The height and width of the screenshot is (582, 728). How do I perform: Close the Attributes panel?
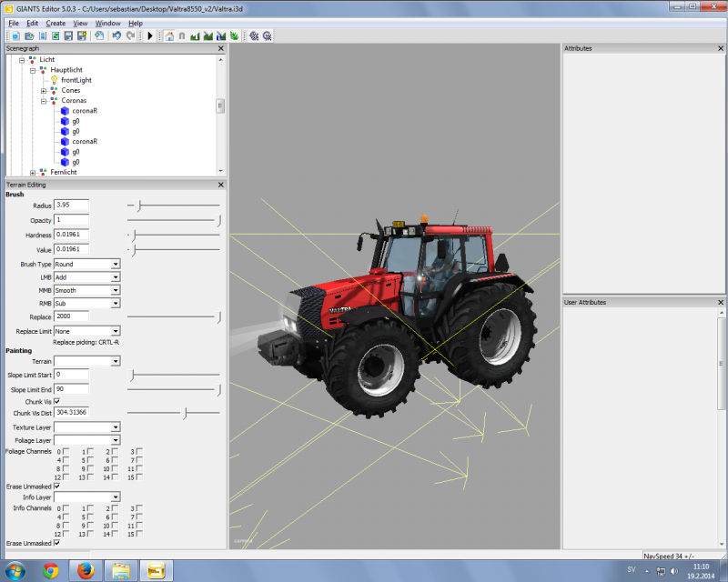click(721, 48)
